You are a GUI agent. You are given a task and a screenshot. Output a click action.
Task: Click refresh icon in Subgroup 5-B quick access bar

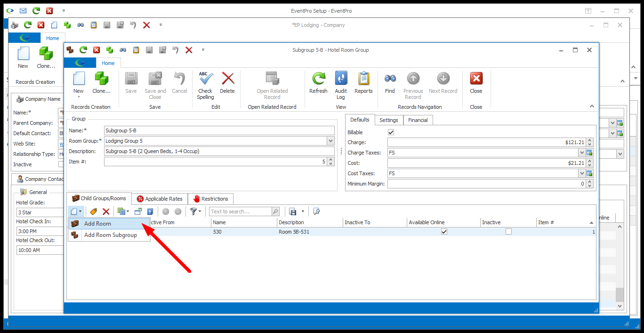click(83, 49)
